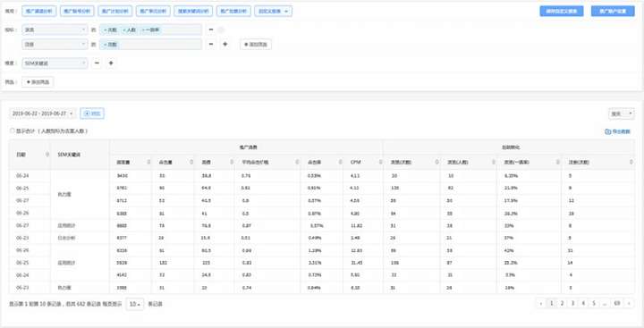Viewport: 644px width, 328px height.
Task: Sort by the 点击量 column sort icon
Action: (x=191, y=162)
